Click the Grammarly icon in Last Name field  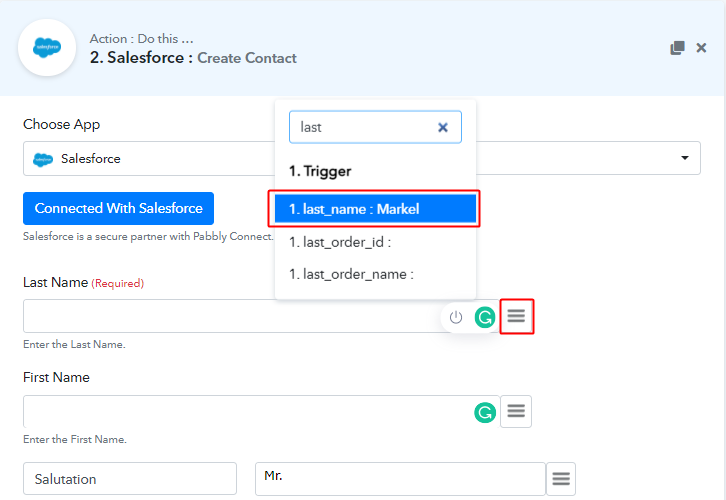tap(485, 318)
